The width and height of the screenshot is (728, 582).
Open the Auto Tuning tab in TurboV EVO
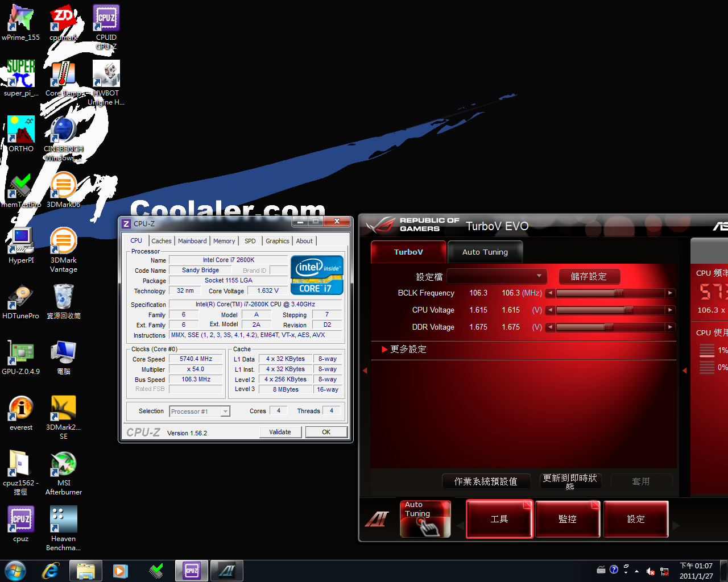tap(485, 252)
